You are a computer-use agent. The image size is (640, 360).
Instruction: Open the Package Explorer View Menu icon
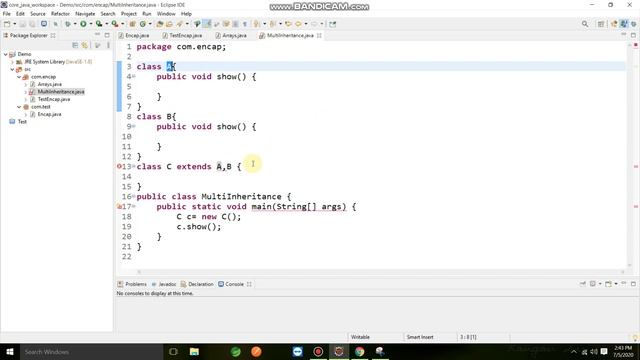[108, 45]
